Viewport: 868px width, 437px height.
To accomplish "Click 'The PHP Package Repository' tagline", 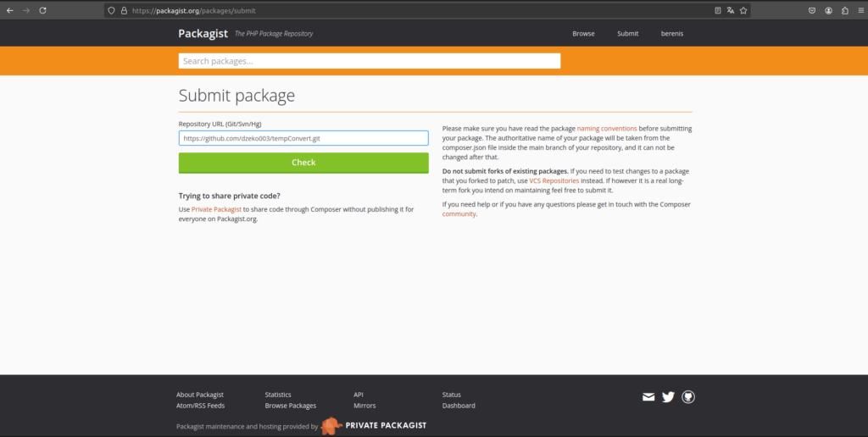I will pos(274,34).
